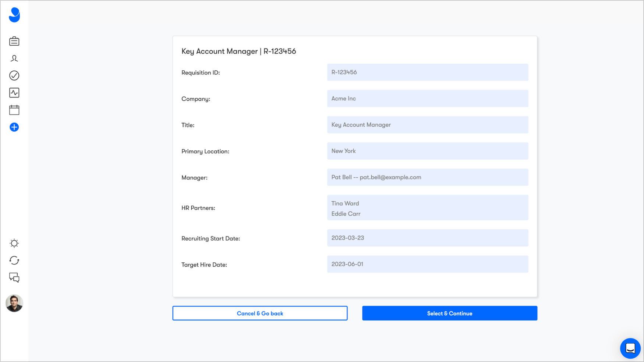Open the Intercom chat launcher
The width and height of the screenshot is (644, 362).
point(630,348)
